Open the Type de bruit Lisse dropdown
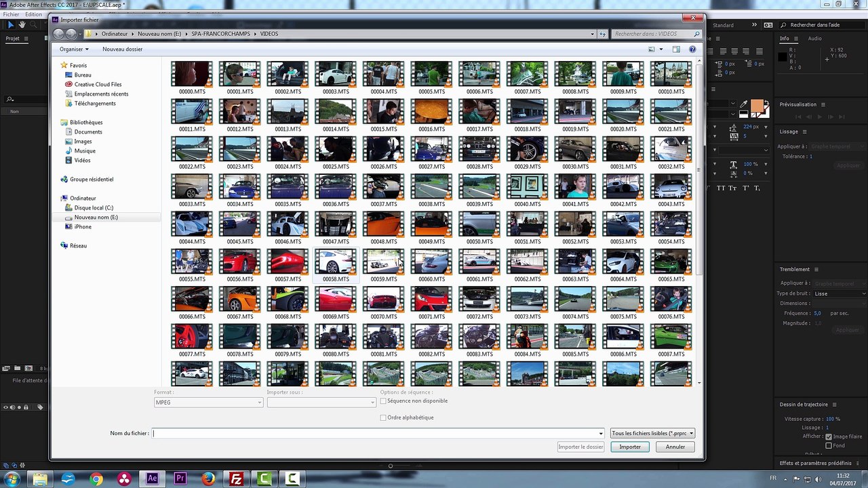Viewport: 868px width, 488px height. click(840, 293)
